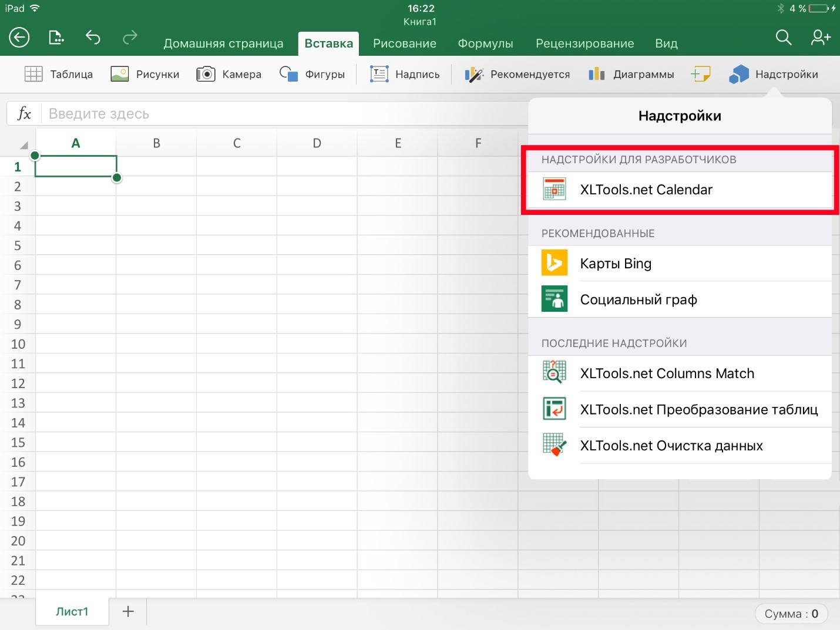Open the Камера camera icon
Screen dimensions: 840x630
[x=206, y=74]
